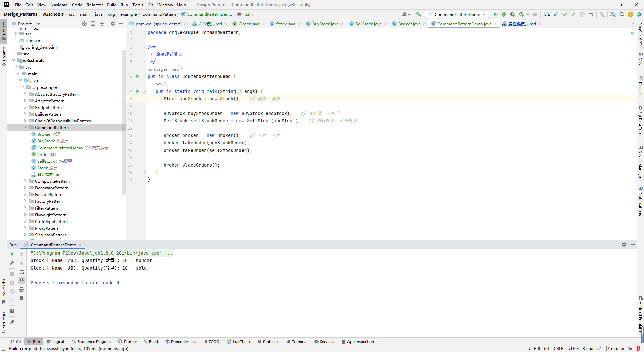Open the CommandPatternDemo run configuration dropdown

click(x=458, y=14)
